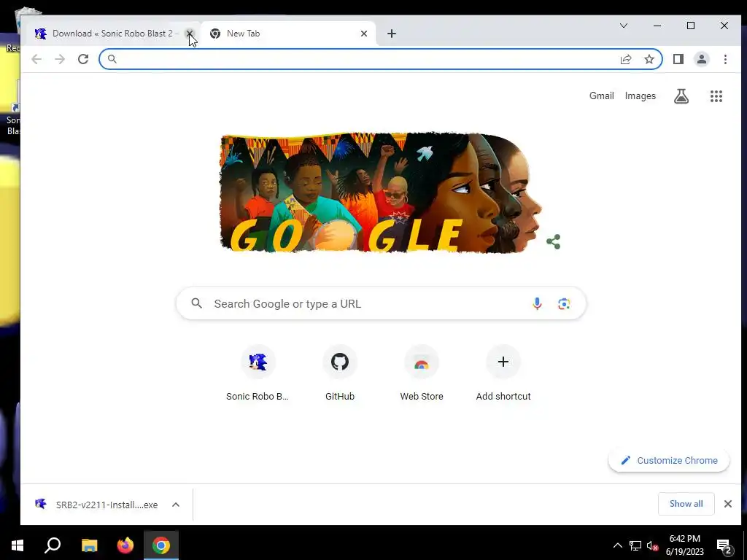Open Chrome's three-dot menu
The height and width of the screenshot is (560, 747).
click(725, 59)
